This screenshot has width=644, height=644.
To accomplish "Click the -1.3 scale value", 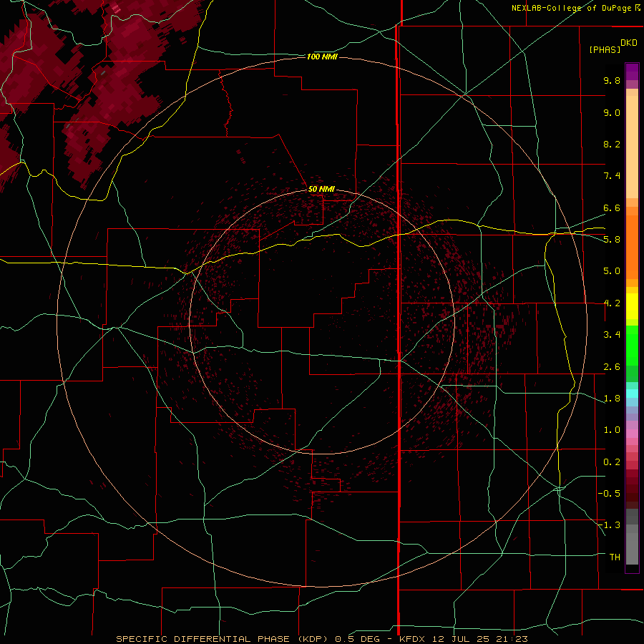I will [x=609, y=525].
